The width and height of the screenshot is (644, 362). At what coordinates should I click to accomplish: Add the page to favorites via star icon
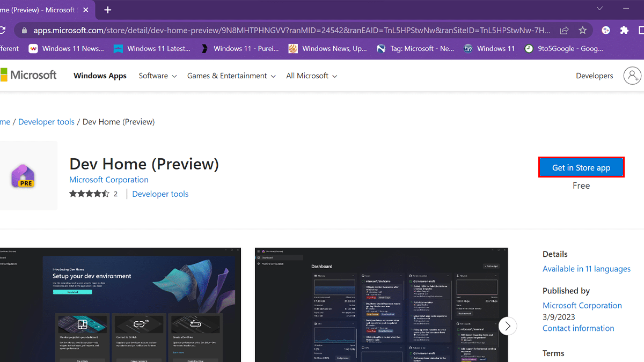point(582,31)
